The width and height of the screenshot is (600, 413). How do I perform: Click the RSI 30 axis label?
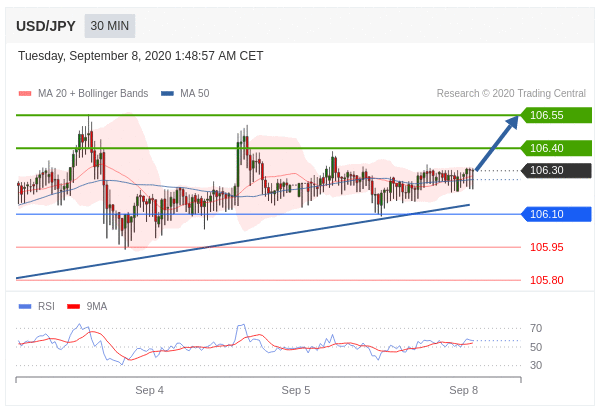(x=536, y=365)
